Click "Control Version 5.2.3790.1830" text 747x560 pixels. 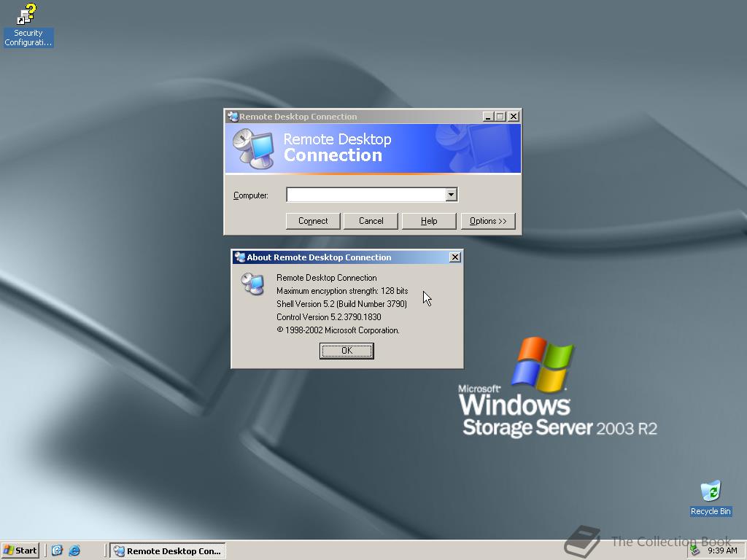(x=329, y=317)
